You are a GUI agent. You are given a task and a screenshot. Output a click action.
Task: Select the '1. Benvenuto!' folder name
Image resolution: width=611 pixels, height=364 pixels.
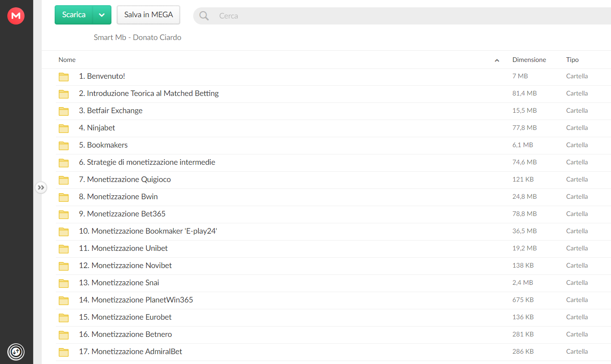click(102, 76)
